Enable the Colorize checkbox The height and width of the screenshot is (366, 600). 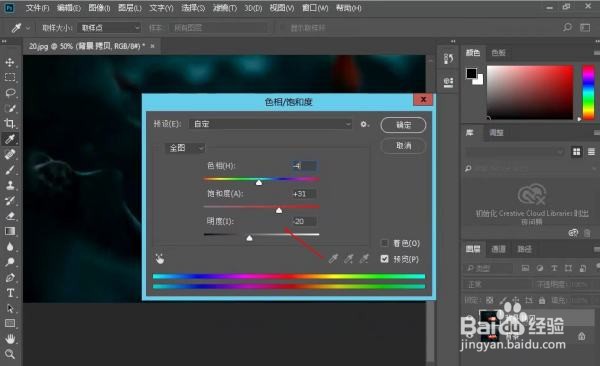[x=385, y=243]
